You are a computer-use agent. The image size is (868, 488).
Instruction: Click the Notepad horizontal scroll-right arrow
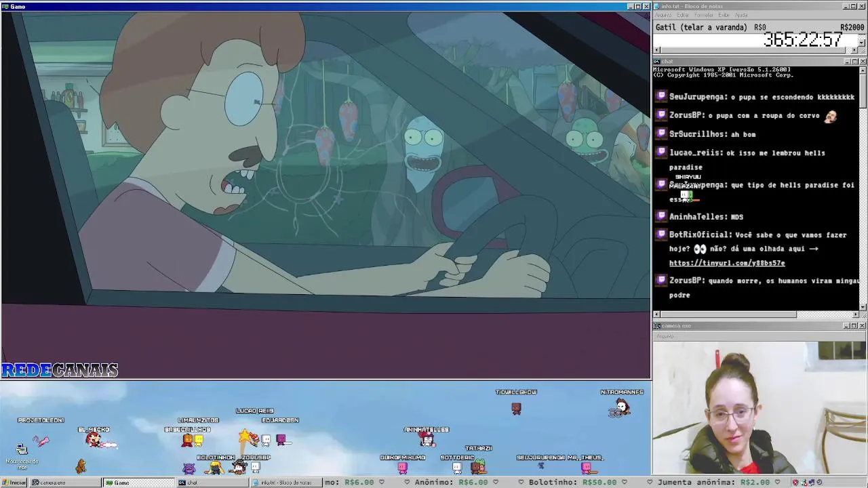pyautogui.click(x=855, y=50)
